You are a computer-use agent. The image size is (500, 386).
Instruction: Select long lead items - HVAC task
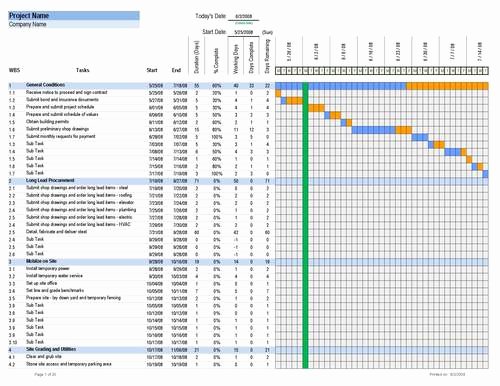pos(78,224)
